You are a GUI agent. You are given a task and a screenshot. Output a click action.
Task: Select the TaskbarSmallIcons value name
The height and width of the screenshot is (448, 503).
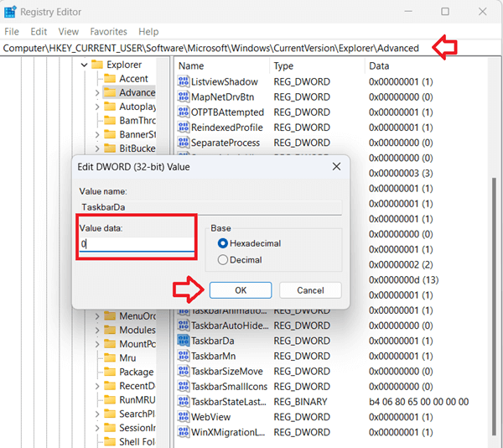(229, 387)
